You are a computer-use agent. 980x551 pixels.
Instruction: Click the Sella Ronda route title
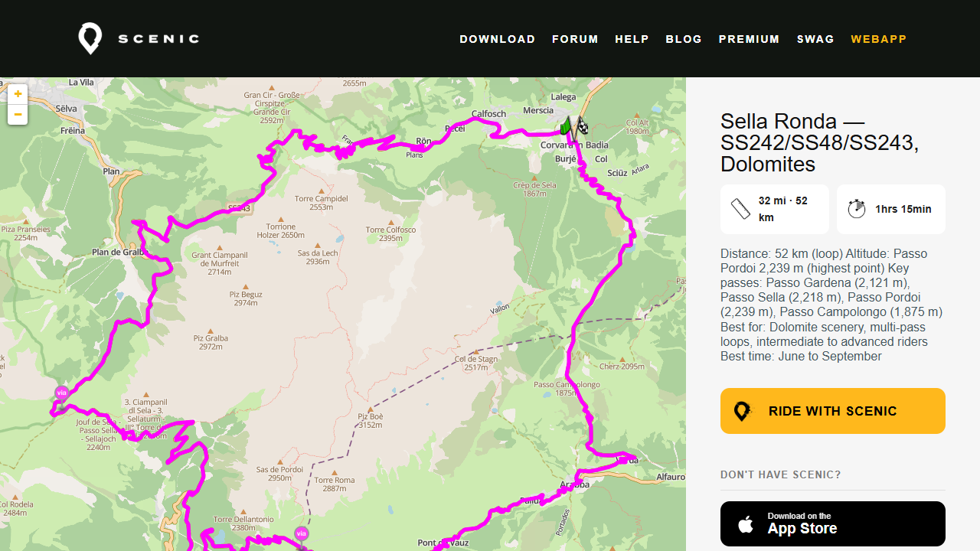pyautogui.click(x=819, y=143)
